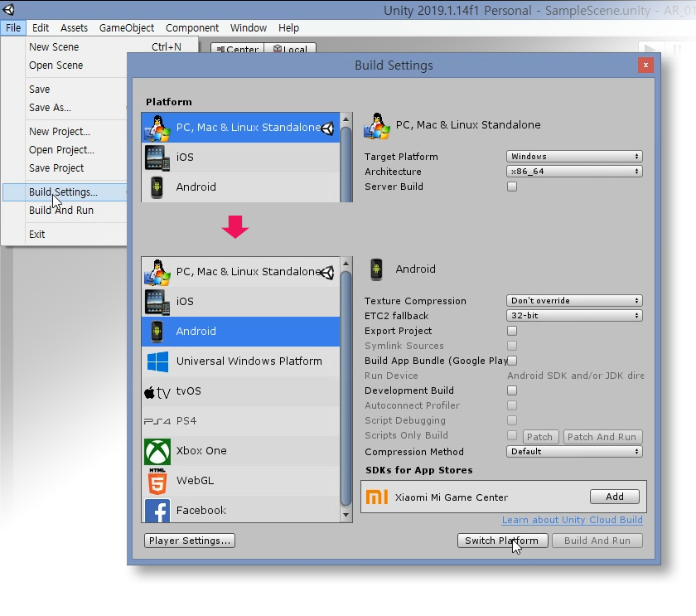The width and height of the screenshot is (696, 616).
Task: Click the Android robot icon in the top platform list
Action: 157,187
